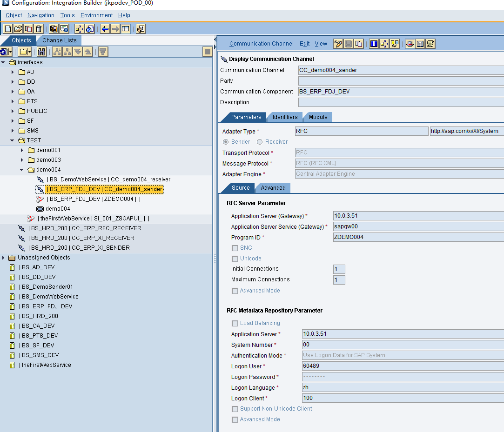Expand the PUBLIC folder

(12, 111)
